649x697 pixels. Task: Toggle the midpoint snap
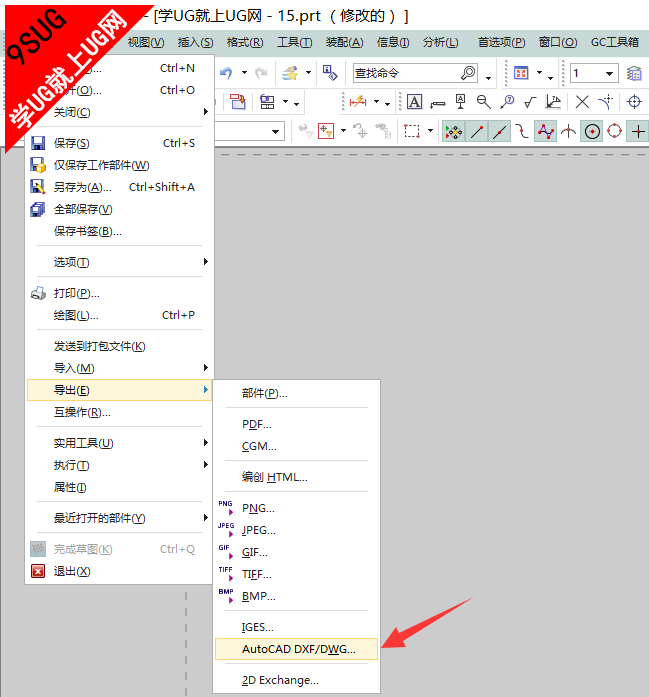coord(500,132)
